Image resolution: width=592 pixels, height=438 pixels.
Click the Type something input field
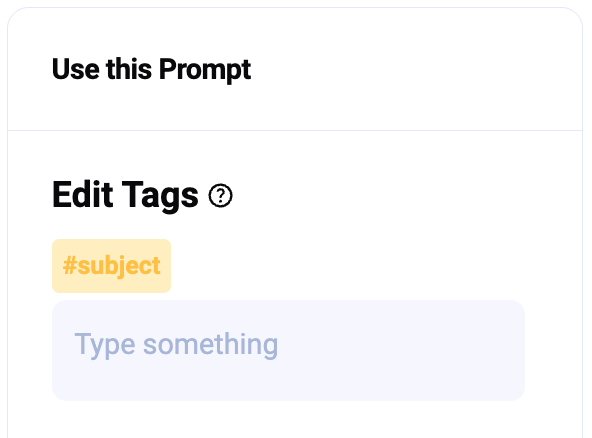288,350
